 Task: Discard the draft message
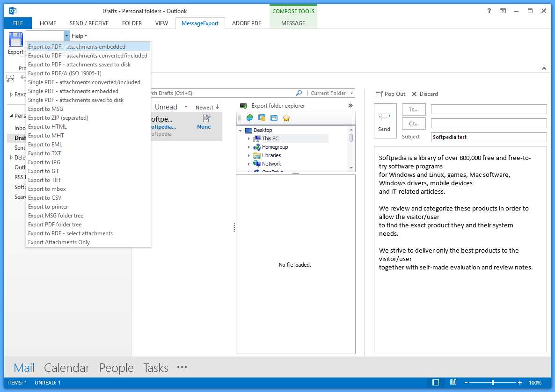coord(425,94)
